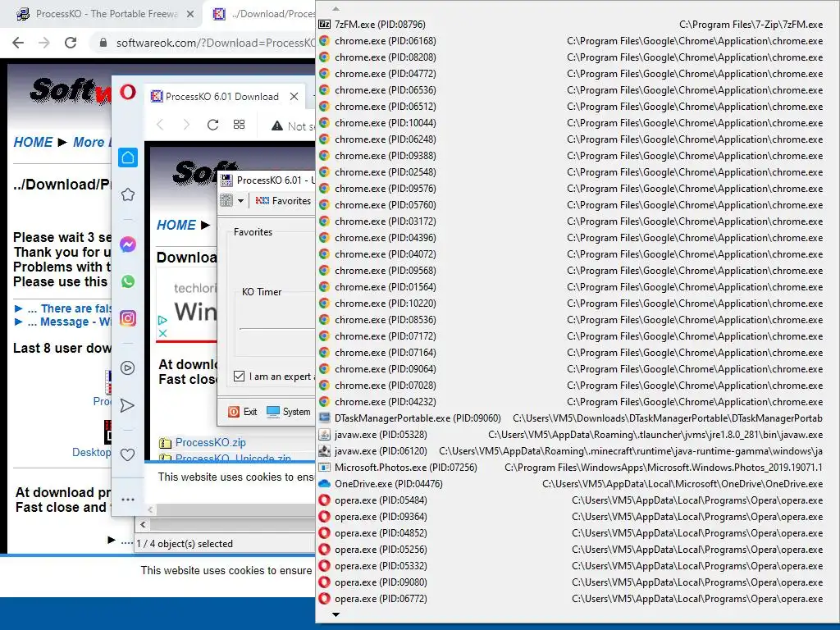Viewport: 840px width, 630px height.
Task: Click the heart icon in Opera sidebar
Action: (127, 454)
